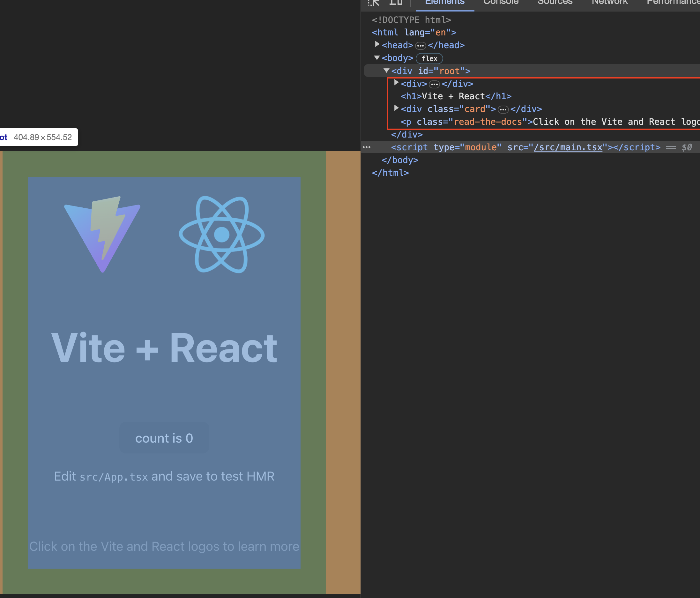The image size is (700, 598).
Task: Click the ellipsis badge in first child div
Action: pyautogui.click(x=434, y=84)
